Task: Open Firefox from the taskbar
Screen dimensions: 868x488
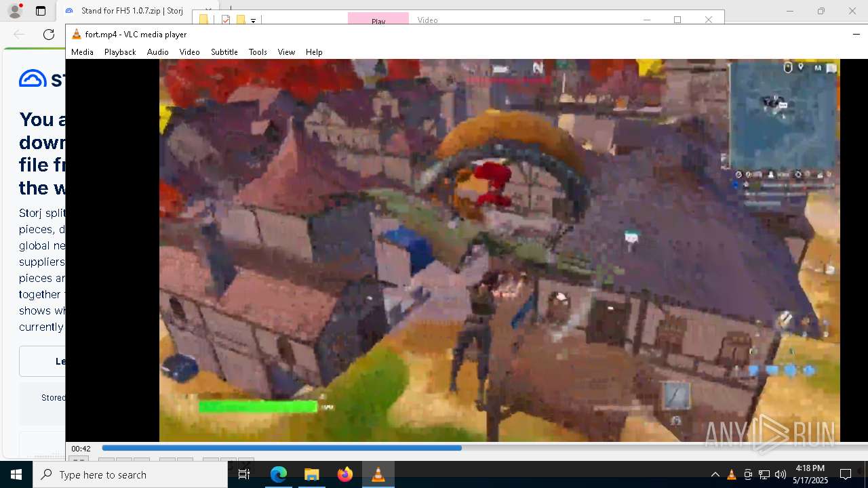Action: (344, 474)
